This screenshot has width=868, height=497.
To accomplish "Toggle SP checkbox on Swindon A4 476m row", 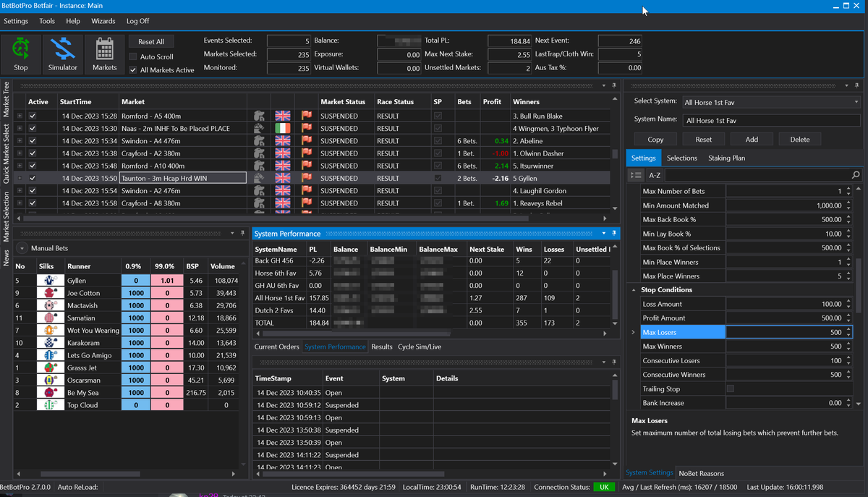I will [438, 141].
